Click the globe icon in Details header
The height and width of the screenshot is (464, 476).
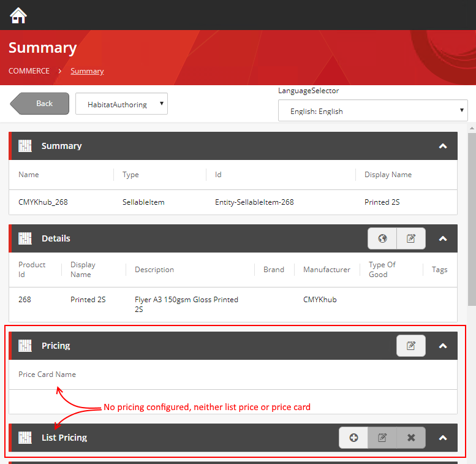(382, 238)
